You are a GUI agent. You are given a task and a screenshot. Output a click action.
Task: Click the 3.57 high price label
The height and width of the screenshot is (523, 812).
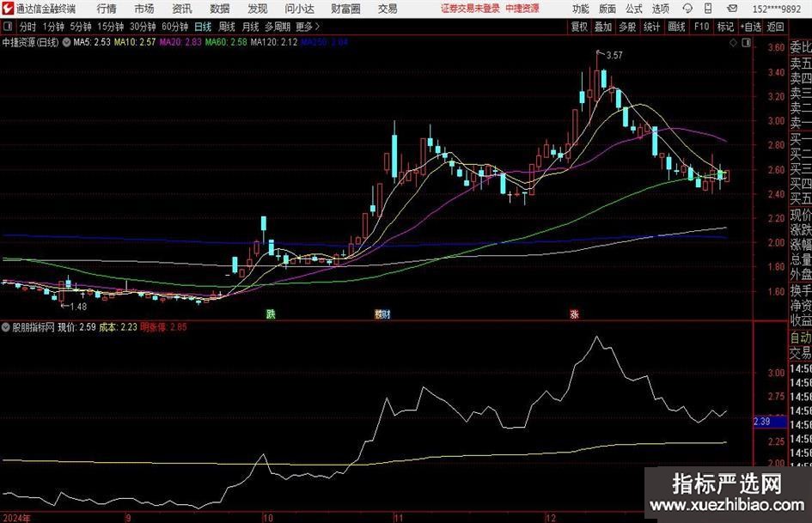614,56
